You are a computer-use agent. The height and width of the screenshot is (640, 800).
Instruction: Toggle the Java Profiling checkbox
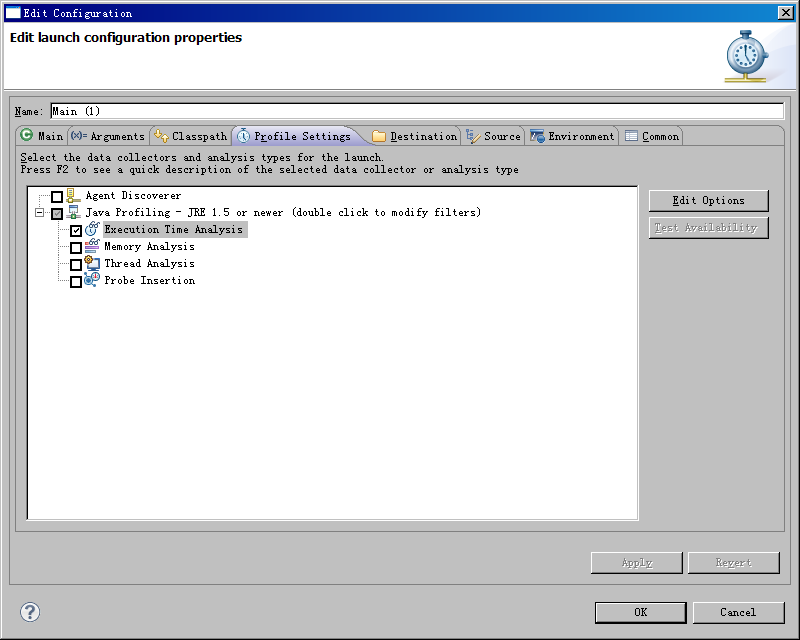pos(57,213)
